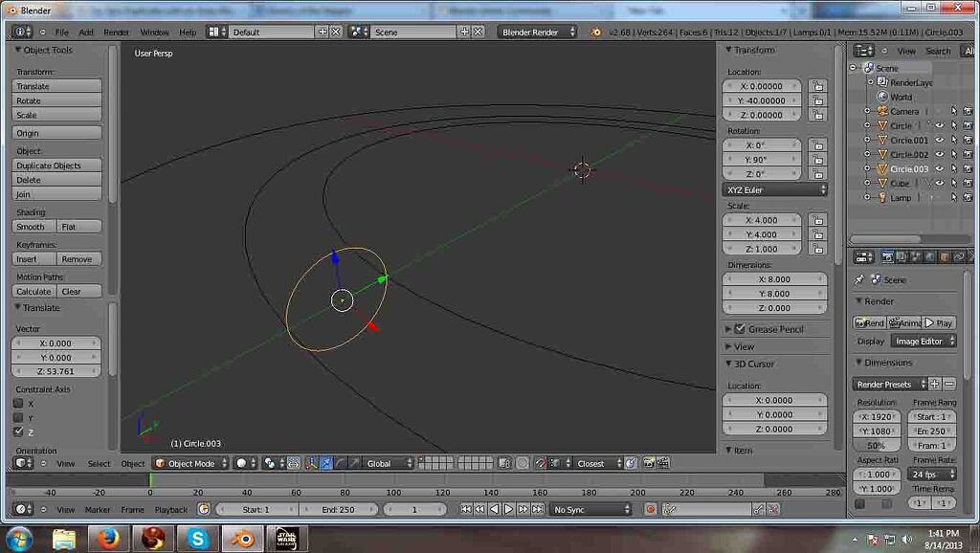Open the Blender Render engine dropdown
Screen dimensions: 980x553
(x=538, y=32)
